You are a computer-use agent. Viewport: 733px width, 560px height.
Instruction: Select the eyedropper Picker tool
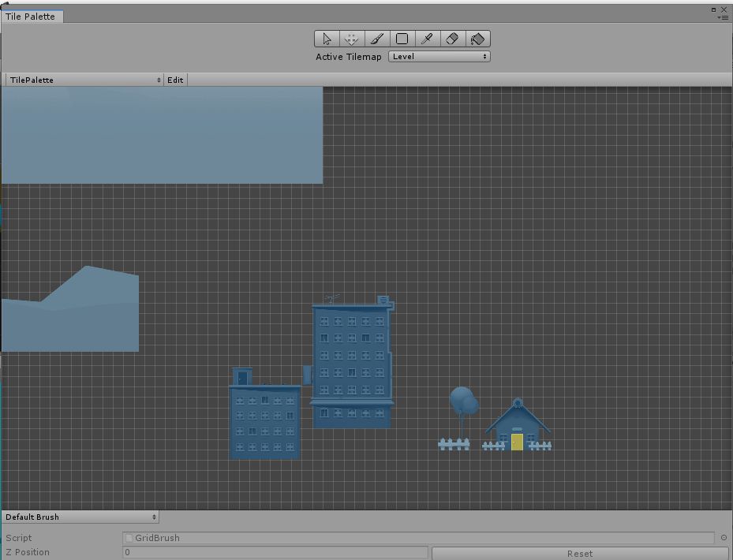click(427, 39)
